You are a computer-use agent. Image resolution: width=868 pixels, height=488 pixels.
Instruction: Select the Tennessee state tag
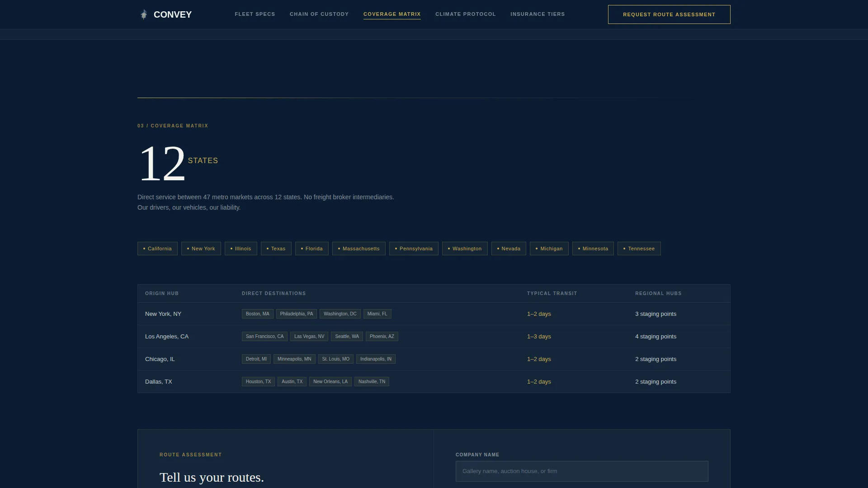tap(639, 249)
